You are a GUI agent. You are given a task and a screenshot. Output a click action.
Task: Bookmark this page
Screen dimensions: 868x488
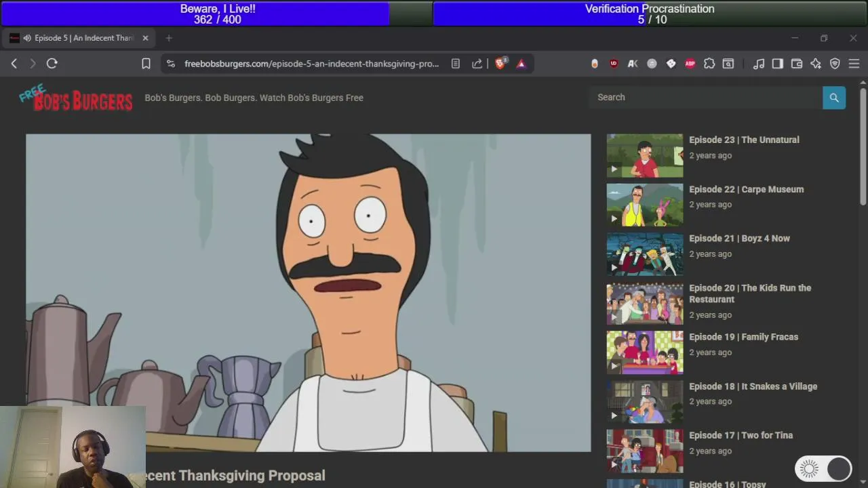tap(146, 64)
